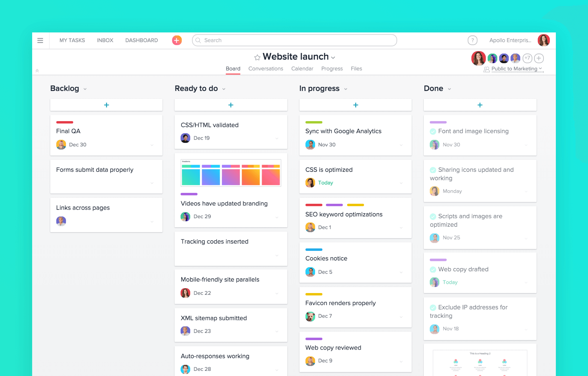Expand the Backlog column dropdown
The width and height of the screenshot is (588, 376).
pos(85,89)
